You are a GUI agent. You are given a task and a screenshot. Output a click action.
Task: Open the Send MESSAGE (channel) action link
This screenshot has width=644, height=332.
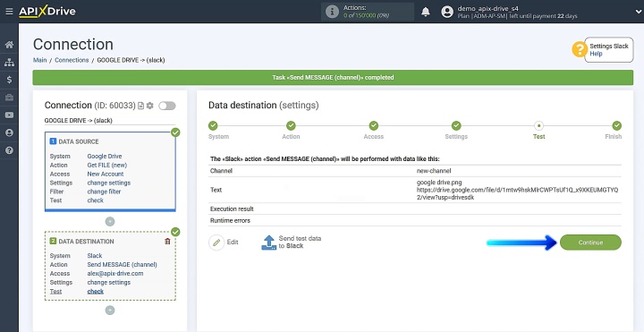click(122, 265)
